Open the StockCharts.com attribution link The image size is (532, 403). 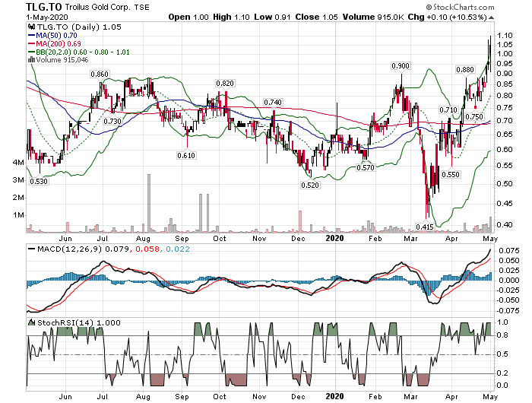pos(460,7)
